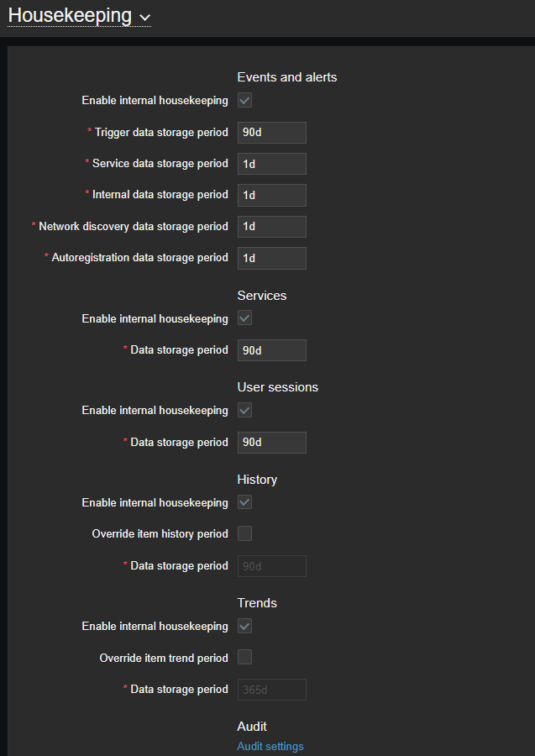
Task: Click the Internal data storage period field
Action: pyautogui.click(x=271, y=195)
